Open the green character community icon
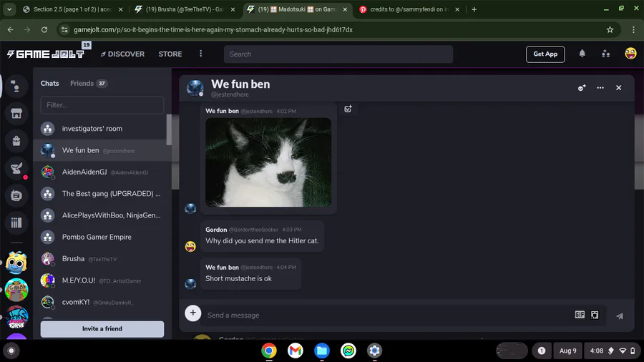The height and width of the screenshot is (362, 644). coord(16,290)
